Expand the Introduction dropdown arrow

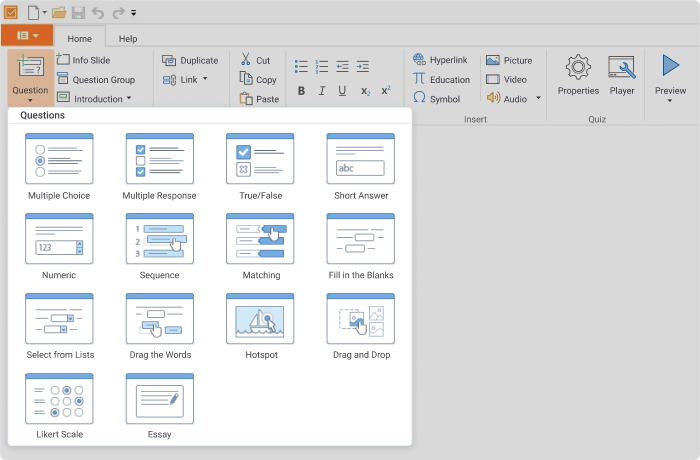pyautogui.click(x=129, y=98)
